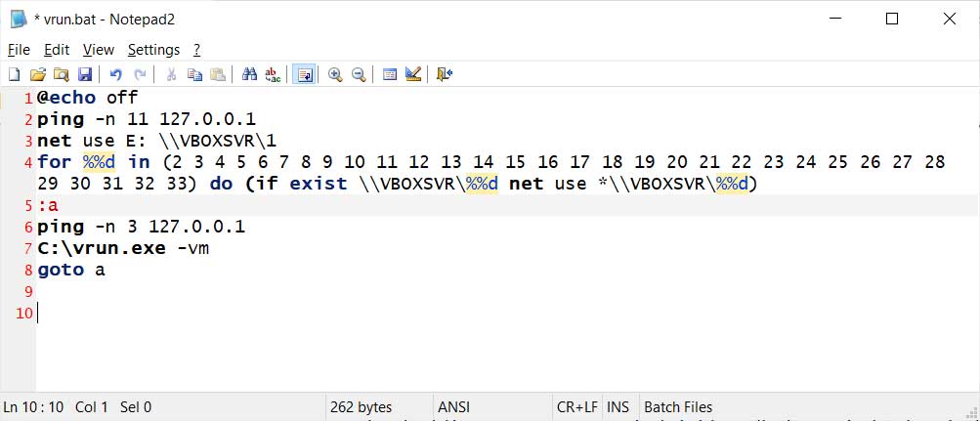The height and width of the screenshot is (421, 980).
Task: Open the Edit menu
Action: [x=57, y=50]
